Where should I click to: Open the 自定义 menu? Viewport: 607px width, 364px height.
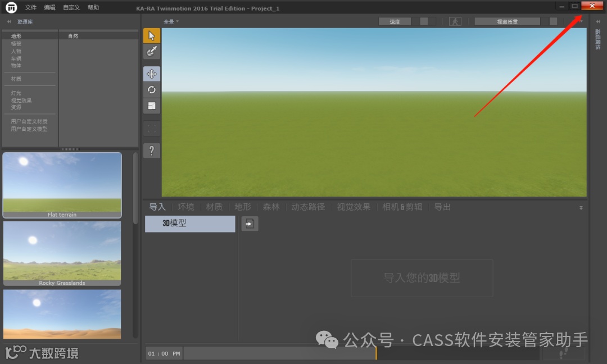tap(71, 7)
